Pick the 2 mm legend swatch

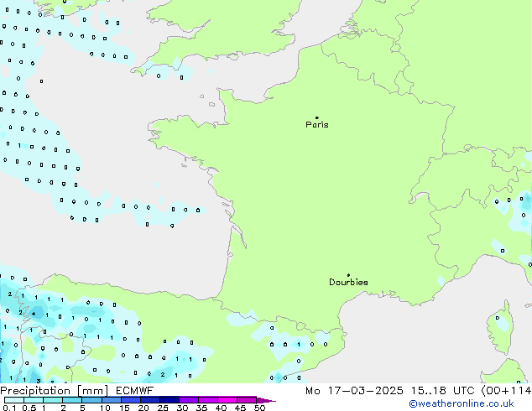point(72,400)
